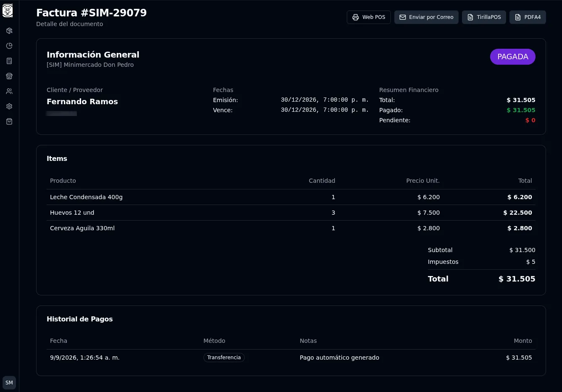
Task: Click the Monto column header
Action: coord(523,341)
